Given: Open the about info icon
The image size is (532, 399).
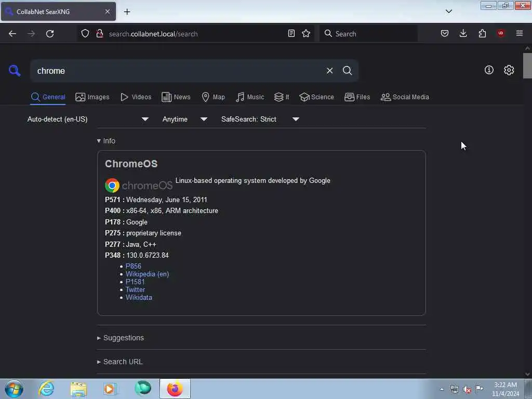Looking at the screenshot, I should pos(489,70).
